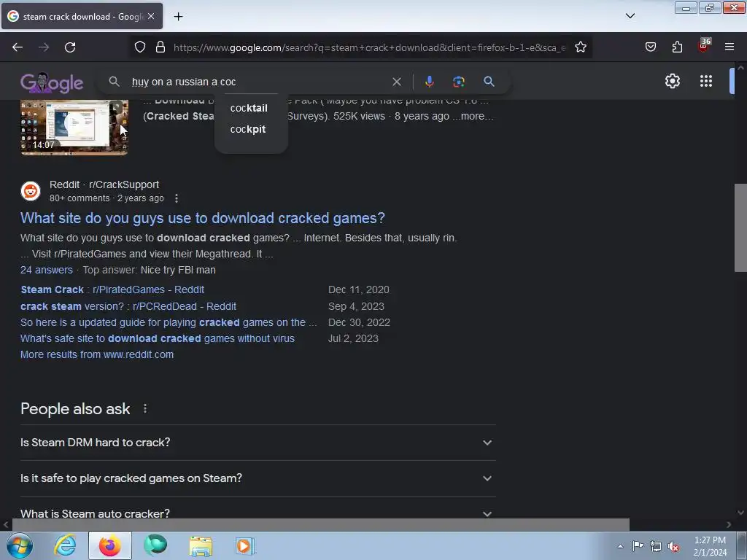This screenshot has width=747, height=560.
Task: Launch Internet Explorer from taskbar
Action: click(65, 545)
